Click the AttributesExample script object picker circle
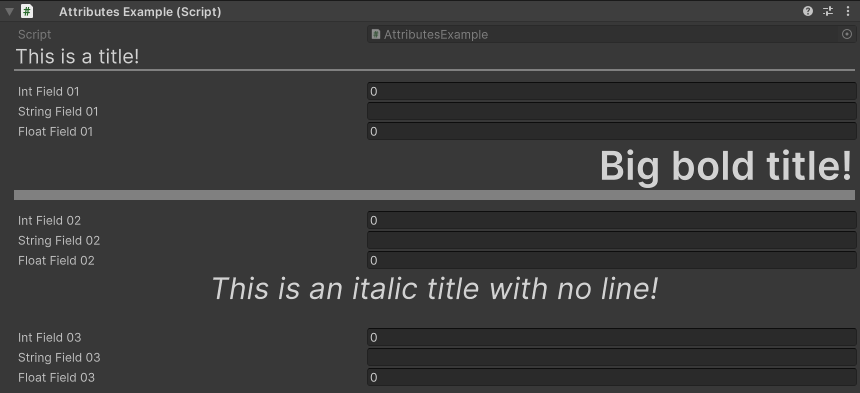Screen dimensions: 860x393 tap(847, 35)
